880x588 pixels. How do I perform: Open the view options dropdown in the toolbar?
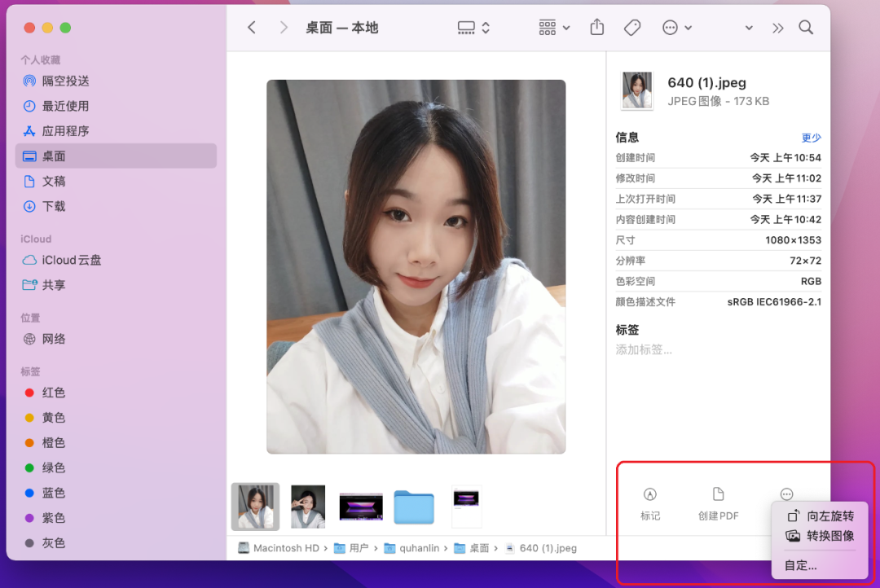tap(473, 27)
